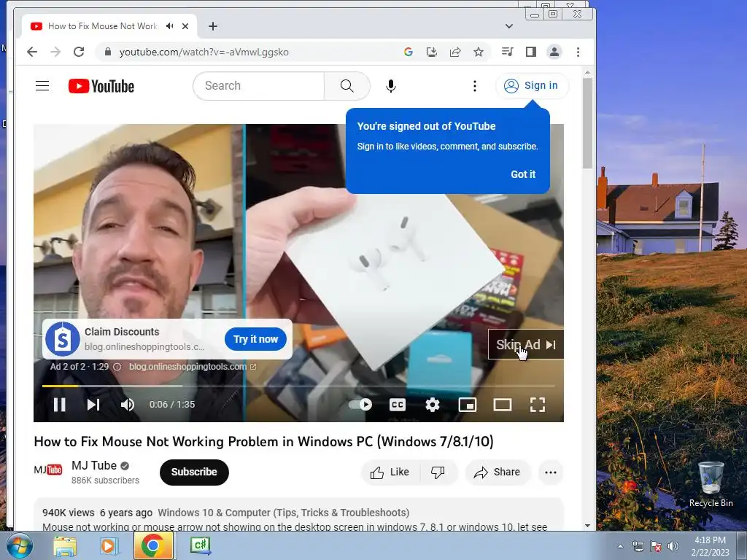Dislike the video

[x=438, y=472]
